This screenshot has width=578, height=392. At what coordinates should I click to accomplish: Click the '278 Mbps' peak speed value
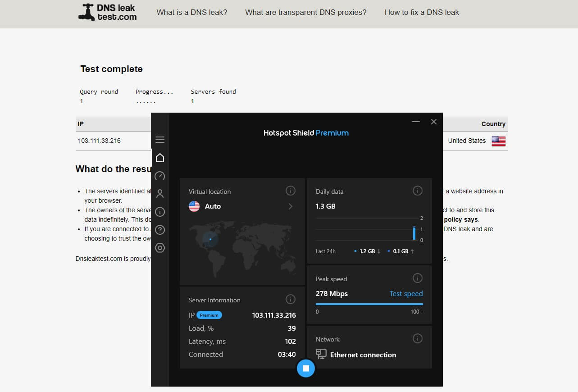coord(332,294)
